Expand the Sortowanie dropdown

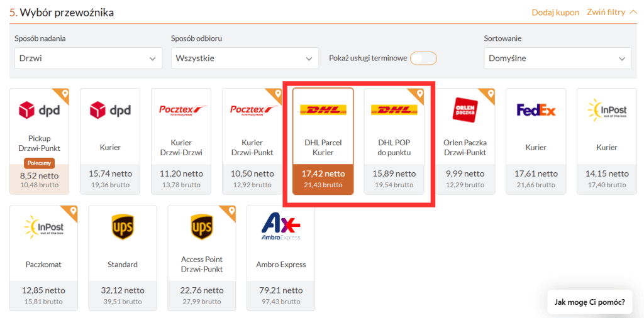pos(558,58)
